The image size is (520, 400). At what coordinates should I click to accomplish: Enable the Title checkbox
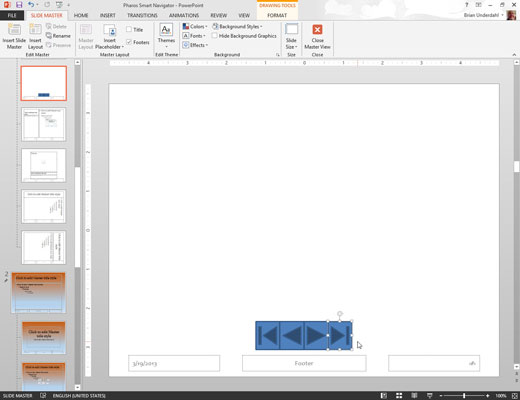click(129, 29)
